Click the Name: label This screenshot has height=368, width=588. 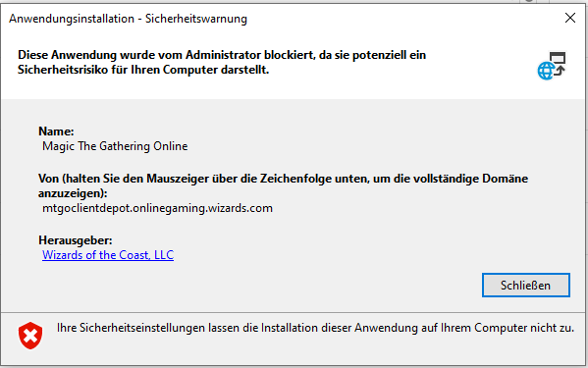pos(56,131)
